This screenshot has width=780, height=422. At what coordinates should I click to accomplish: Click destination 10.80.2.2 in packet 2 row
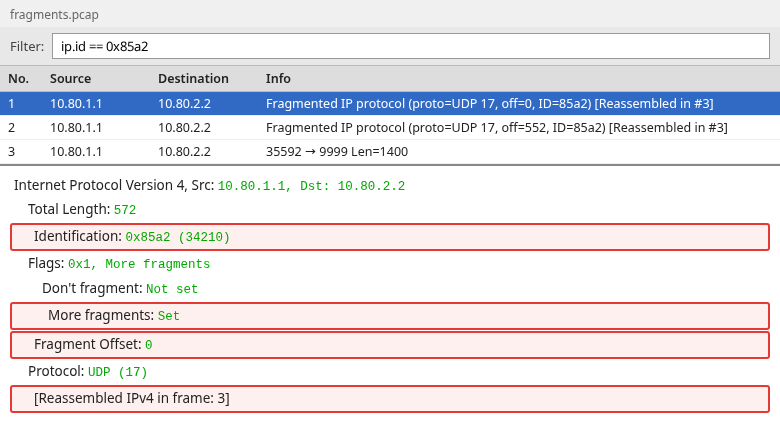point(184,128)
